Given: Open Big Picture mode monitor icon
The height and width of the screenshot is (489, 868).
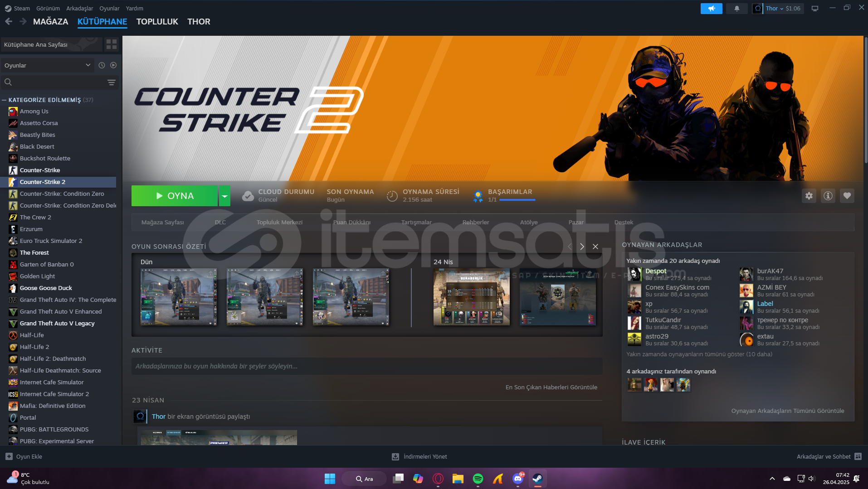Looking at the screenshot, I should (814, 8).
